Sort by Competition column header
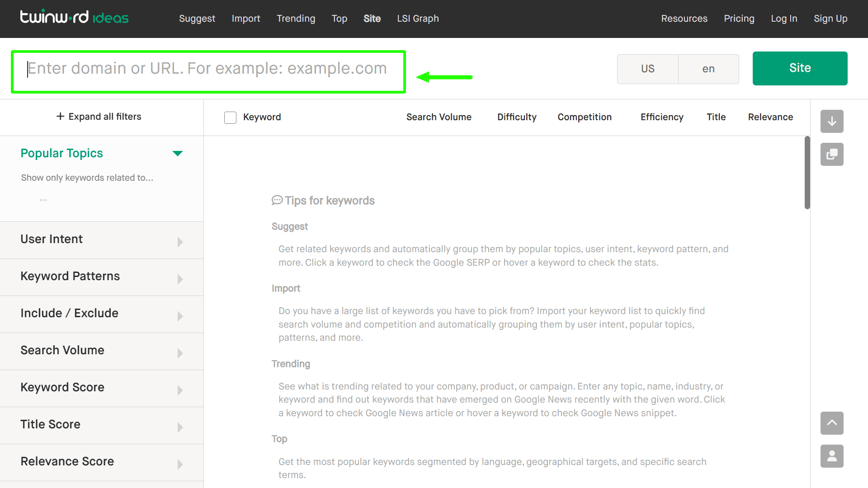The width and height of the screenshot is (868, 488). (585, 117)
